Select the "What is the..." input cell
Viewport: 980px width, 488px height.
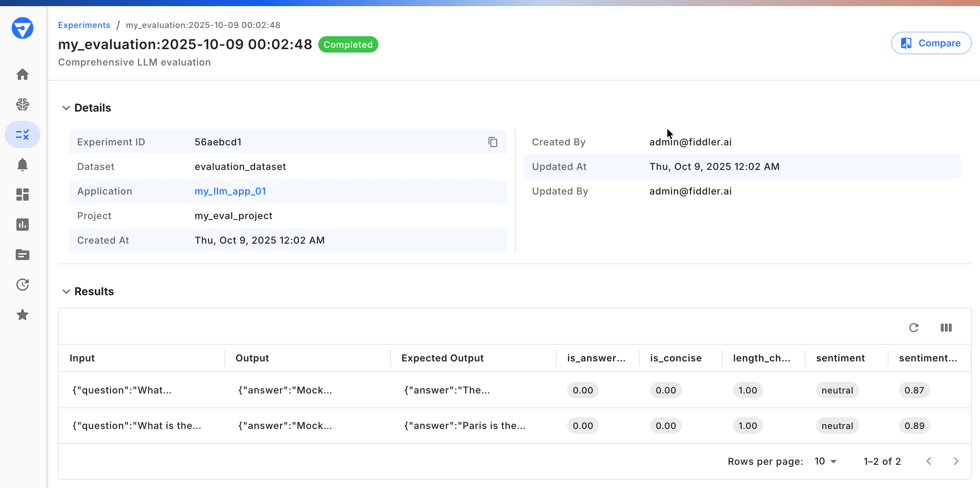pyautogui.click(x=137, y=426)
